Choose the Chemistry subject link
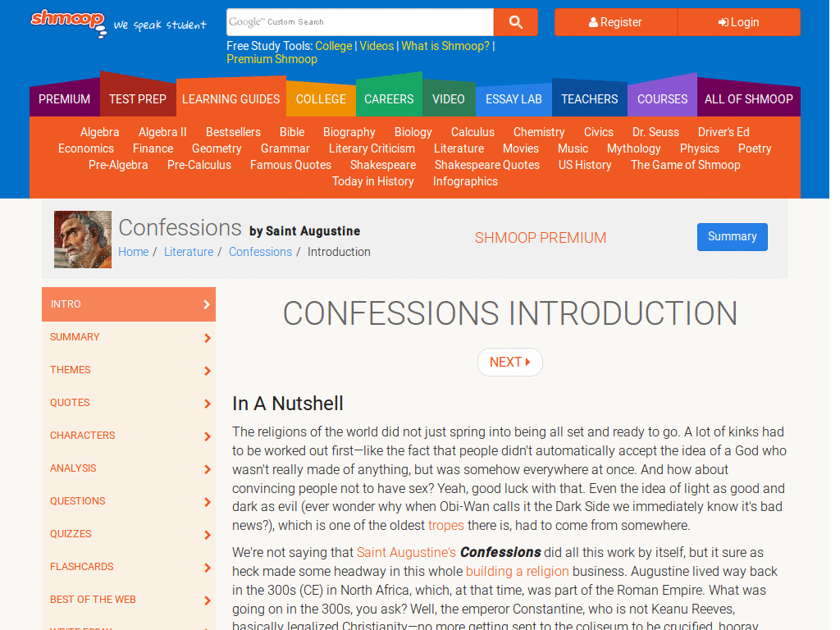This screenshot has height=630, width=840. 539,132
